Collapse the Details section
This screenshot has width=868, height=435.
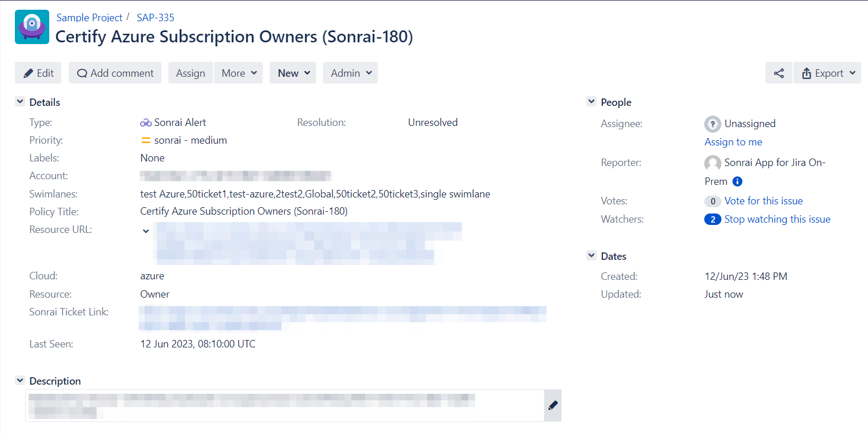[20, 102]
